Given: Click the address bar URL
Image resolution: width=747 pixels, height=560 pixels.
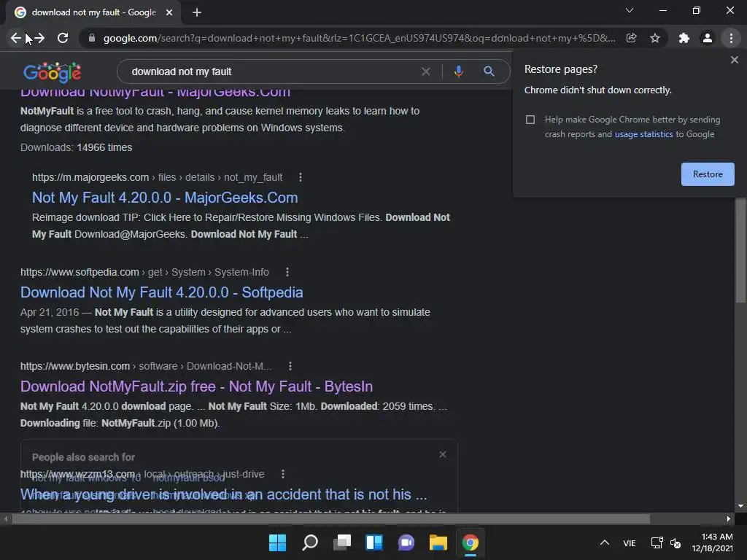Looking at the screenshot, I should (359, 38).
